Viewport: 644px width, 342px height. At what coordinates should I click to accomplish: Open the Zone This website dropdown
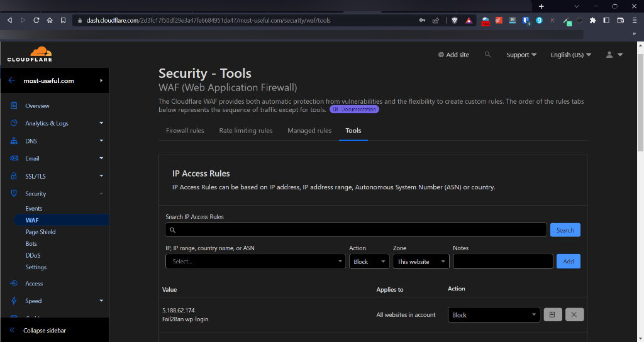[421, 262]
